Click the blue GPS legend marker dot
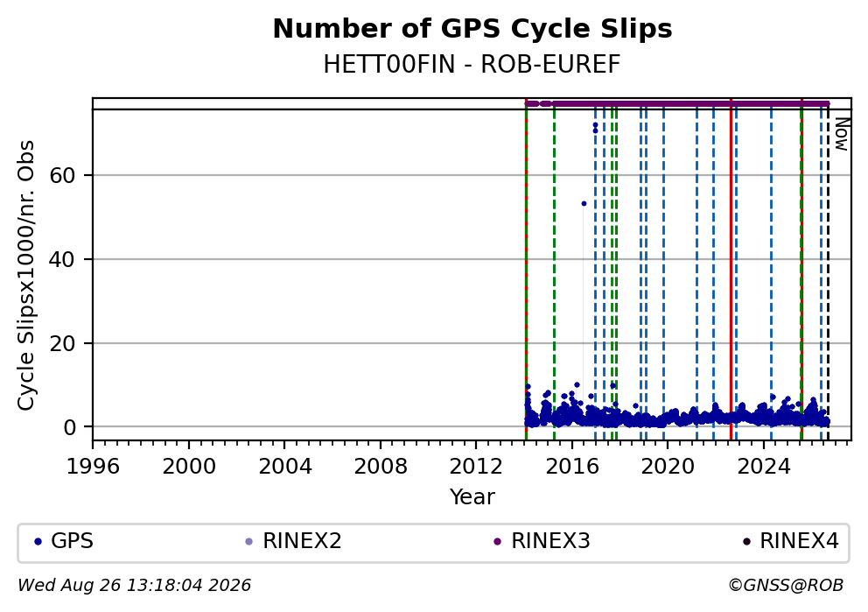The image size is (868, 612). coord(38,542)
